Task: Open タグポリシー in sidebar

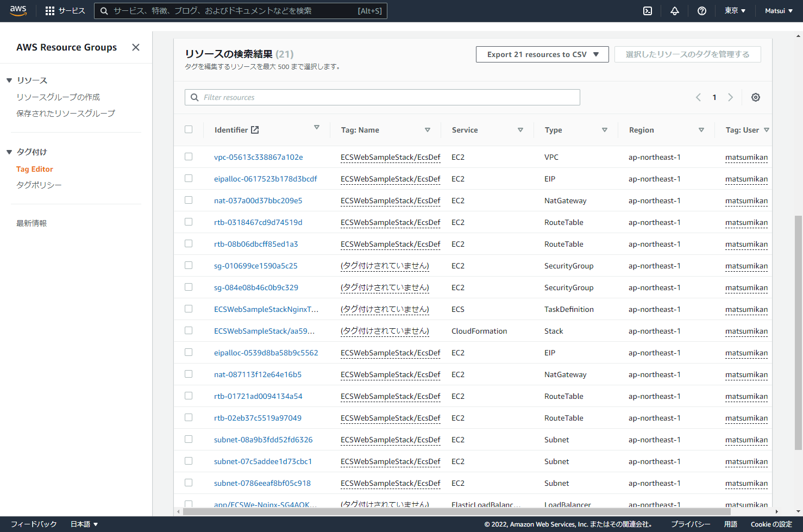Action: 39,185
